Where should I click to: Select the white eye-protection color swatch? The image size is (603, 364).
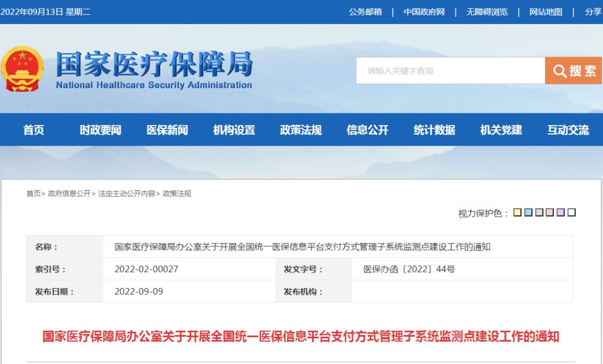tap(572, 212)
